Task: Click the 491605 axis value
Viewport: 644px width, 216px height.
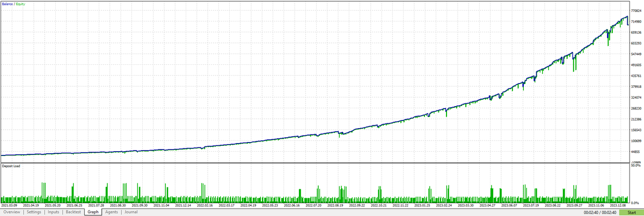Action: (x=637, y=65)
